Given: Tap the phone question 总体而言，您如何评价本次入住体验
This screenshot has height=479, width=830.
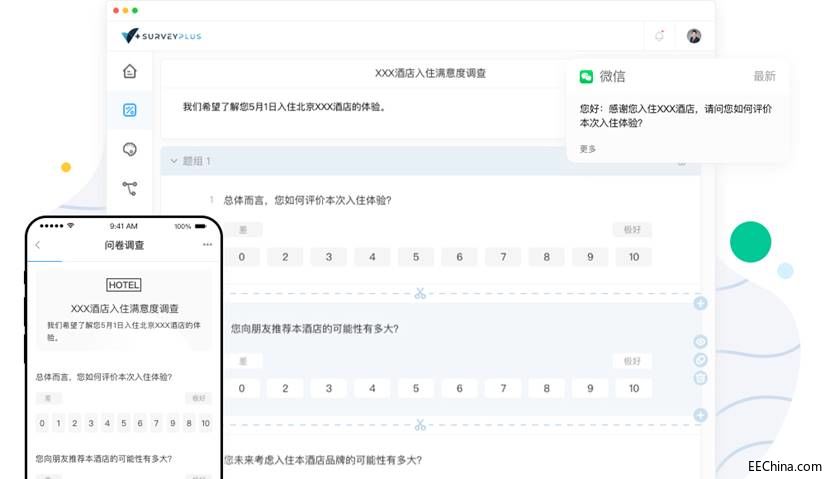Looking at the screenshot, I should coord(104,377).
